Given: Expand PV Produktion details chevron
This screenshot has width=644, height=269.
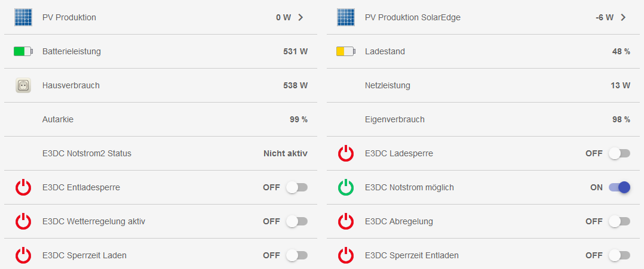Looking at the screenshot, I should [300, 17].
